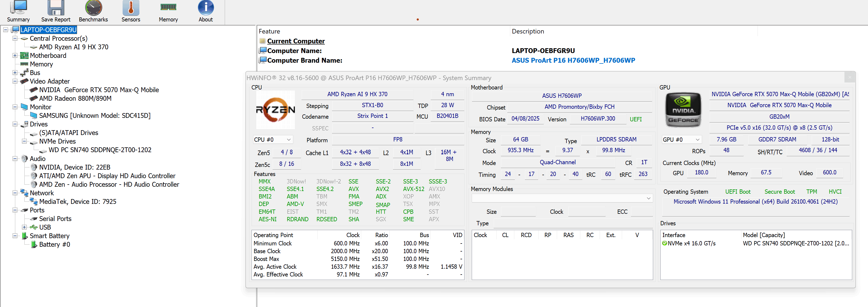Click the Memory chip icon in tree
This screenshot has height=307, width=868.
click(x=24, y=64)
